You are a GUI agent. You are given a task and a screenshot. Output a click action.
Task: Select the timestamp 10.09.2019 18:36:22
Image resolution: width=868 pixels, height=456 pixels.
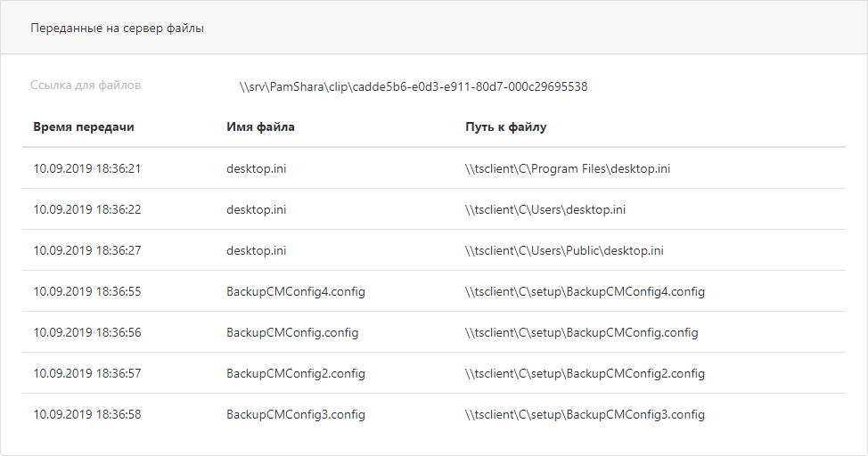[87, 209]
